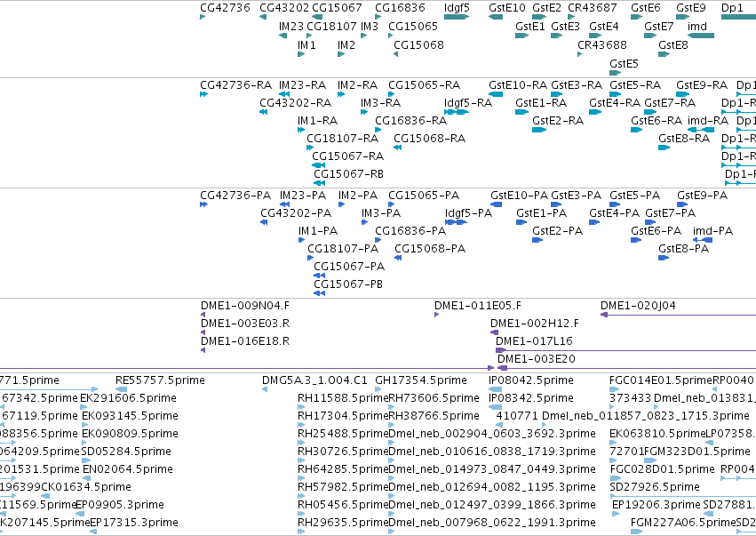This screenshot has width=756, height=536.
Task: Select the Idgf5-PA protein feature
Action: [x=456, y=222]
